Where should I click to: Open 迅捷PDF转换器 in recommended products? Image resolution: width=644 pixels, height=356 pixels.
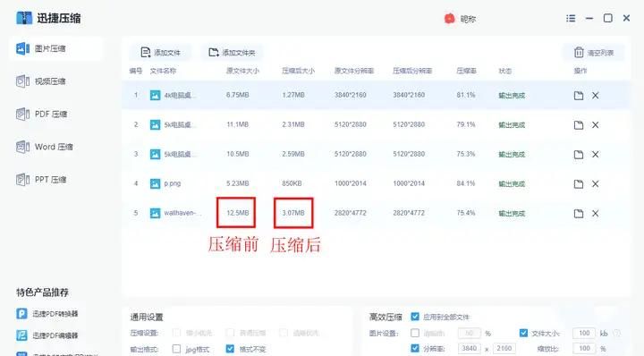point(47,314)
